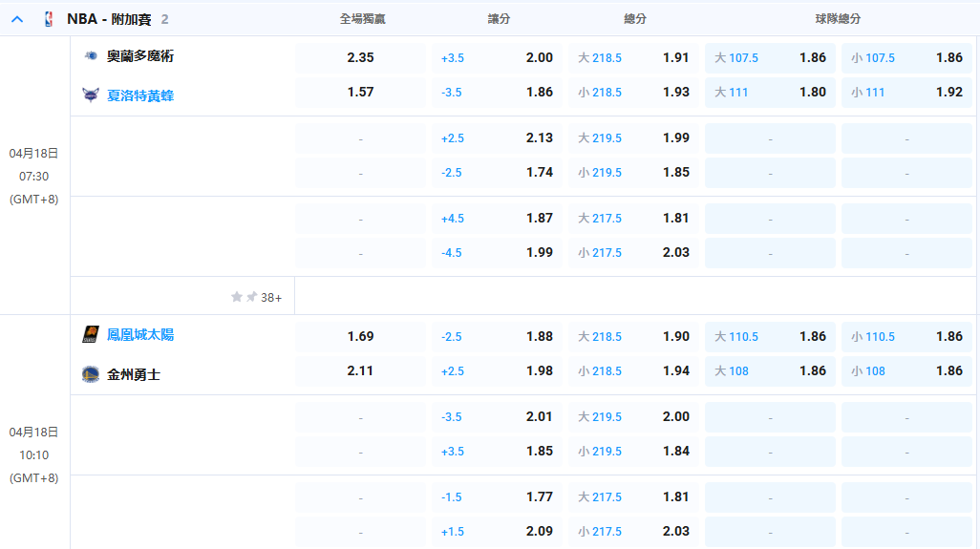Click the NBA league logo icon
This screenshot has height=549, width=980.
(49, 19)
